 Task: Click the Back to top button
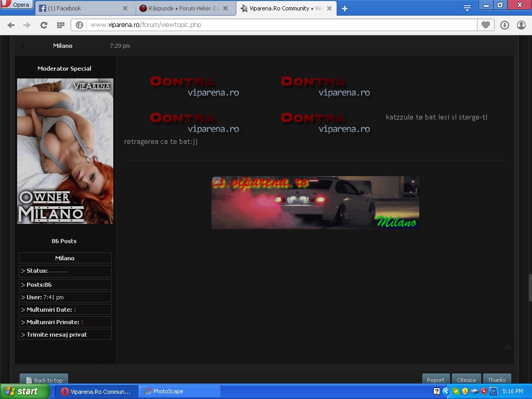click(x=44, y=380)
